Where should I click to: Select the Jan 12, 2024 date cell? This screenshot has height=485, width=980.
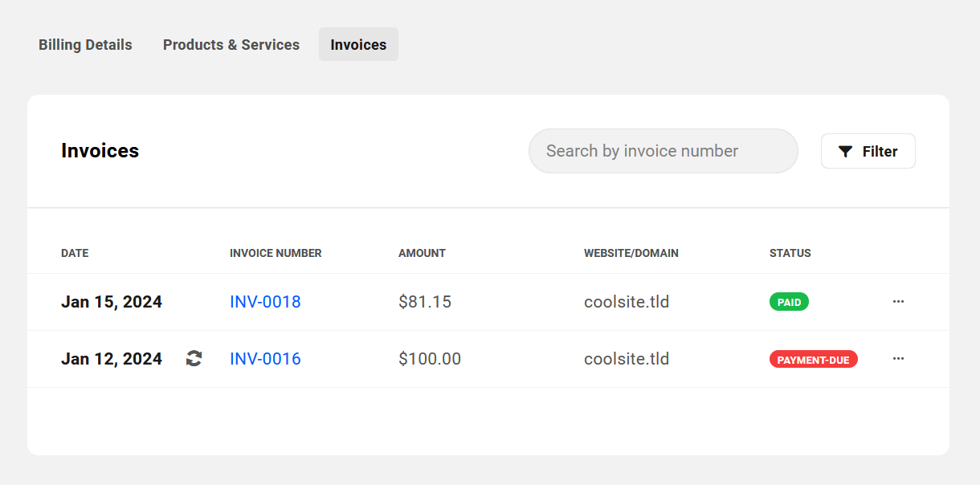point(112,359)
